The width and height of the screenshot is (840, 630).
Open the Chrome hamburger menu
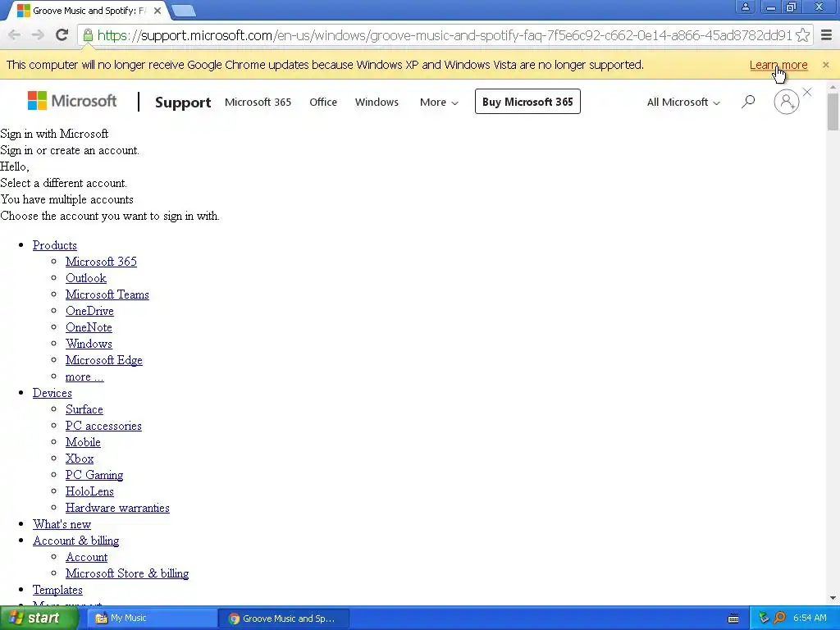827,35
